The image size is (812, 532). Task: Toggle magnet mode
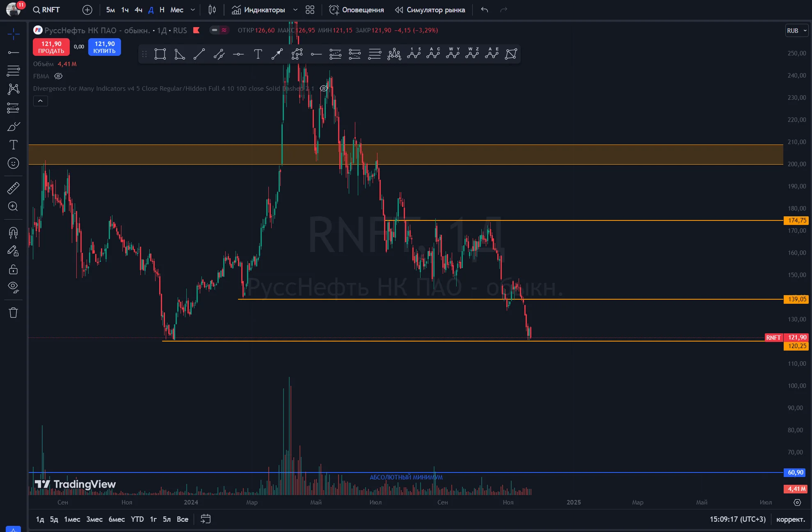(13, 233)
